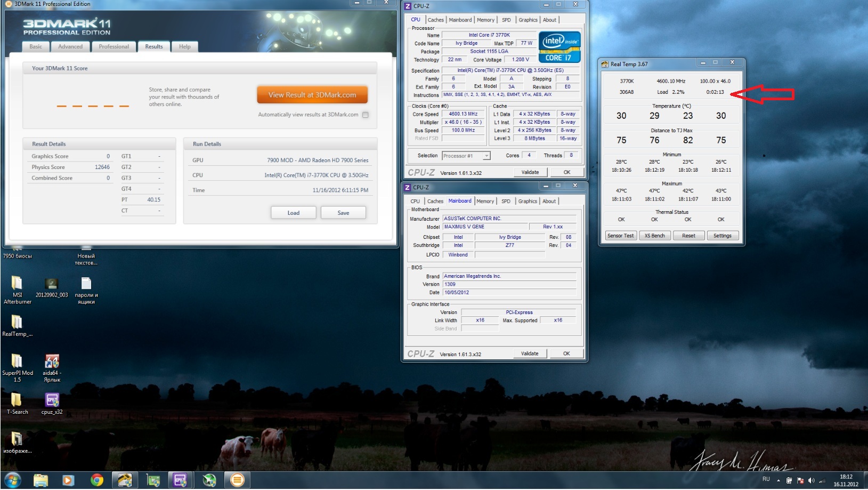868x490 pixels.
Task: Click the Save button in 3DMark
Action: [x=343, y=213]
